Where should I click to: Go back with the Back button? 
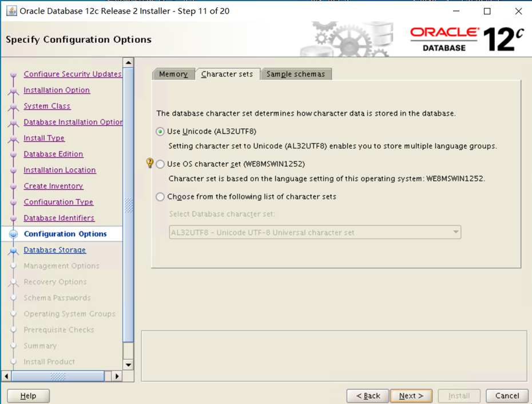(368, 395)
